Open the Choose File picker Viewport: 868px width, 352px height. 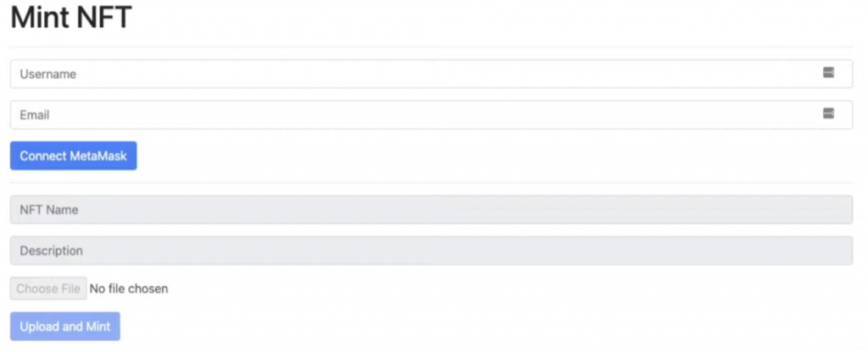48,288
